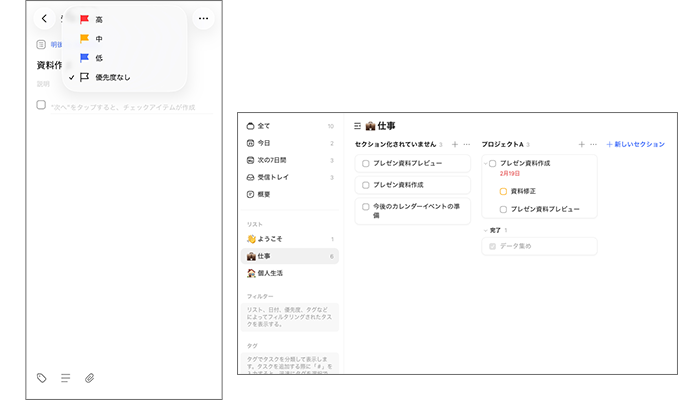This screenshot has width=700, height=400.
Task: Click plus icon in セクション化されていません column
Action: pyautogui.click(x=455, y=145)
